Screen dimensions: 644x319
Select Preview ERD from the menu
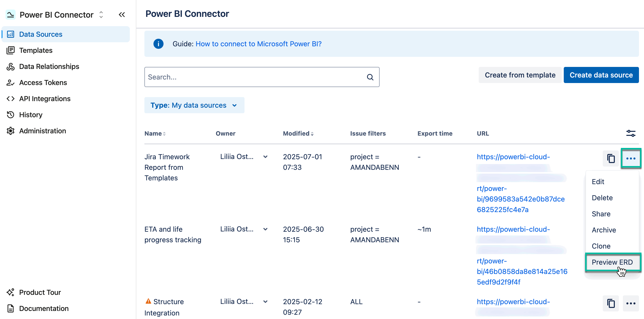tap(612, 262)
